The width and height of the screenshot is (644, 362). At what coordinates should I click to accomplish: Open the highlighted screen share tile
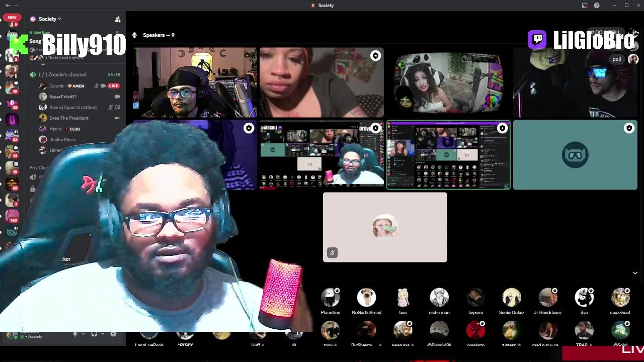pyautogui.click(x=448, y=155)
